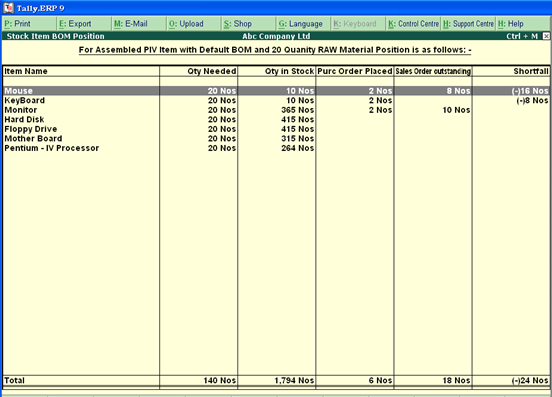This screenshot has height=397, width=552.
Task: Select the Mother Board item row
Action: coord(276,138)
